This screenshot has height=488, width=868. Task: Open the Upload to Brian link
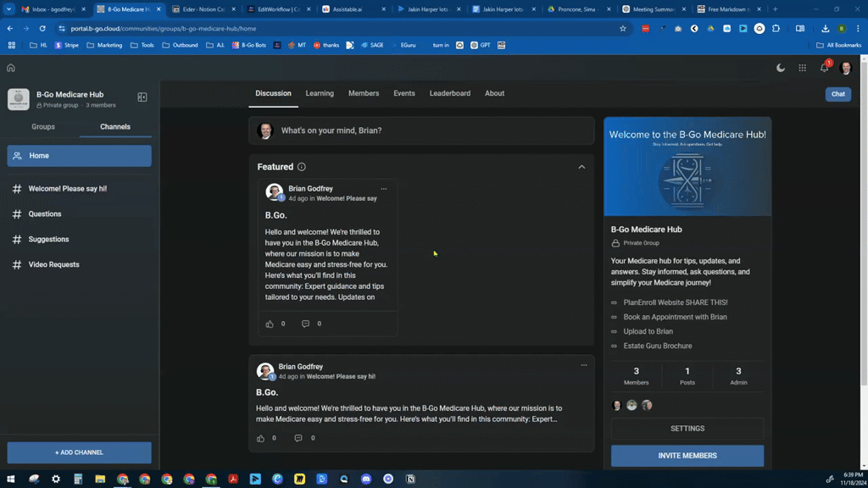click(648, 331)
